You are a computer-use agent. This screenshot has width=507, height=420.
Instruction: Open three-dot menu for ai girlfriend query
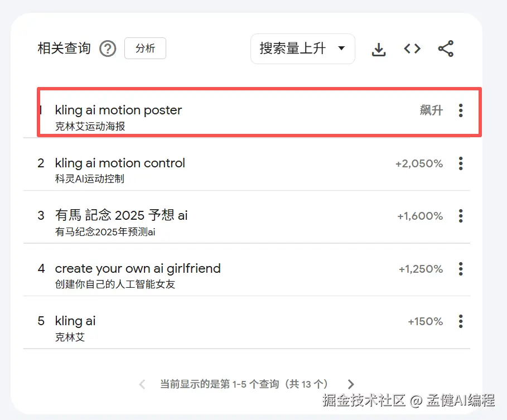tap(461, 269)
